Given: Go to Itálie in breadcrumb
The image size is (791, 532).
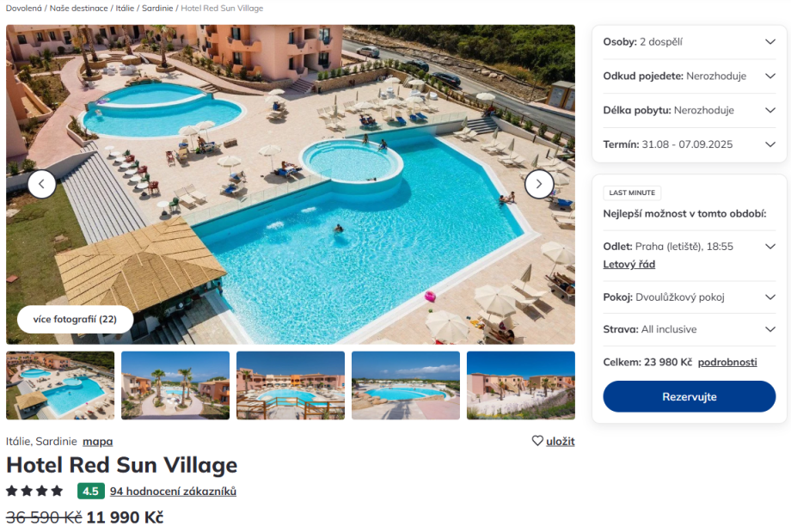Looking at the screenshot, I should pyautogui.click(x=125, y=8).
